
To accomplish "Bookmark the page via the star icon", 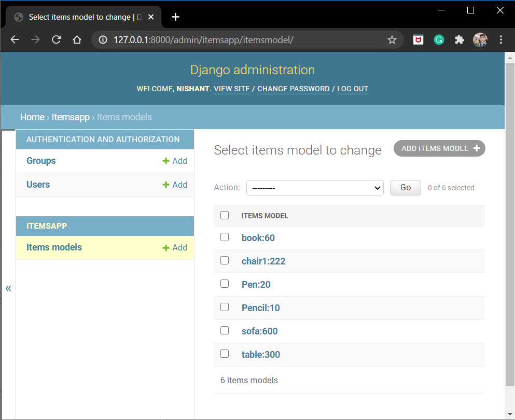I will tap(392, 39).
